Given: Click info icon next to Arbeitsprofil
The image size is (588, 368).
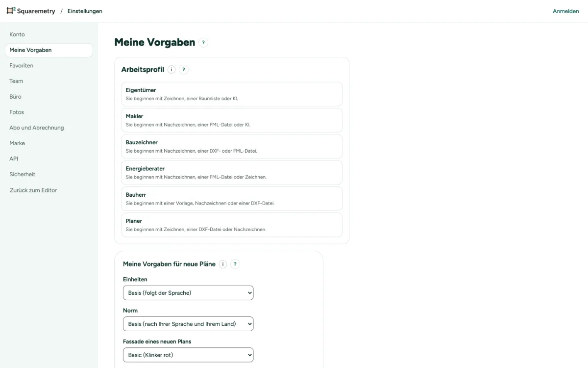Looking at the screenshot, I should click(x=171, y=70).
